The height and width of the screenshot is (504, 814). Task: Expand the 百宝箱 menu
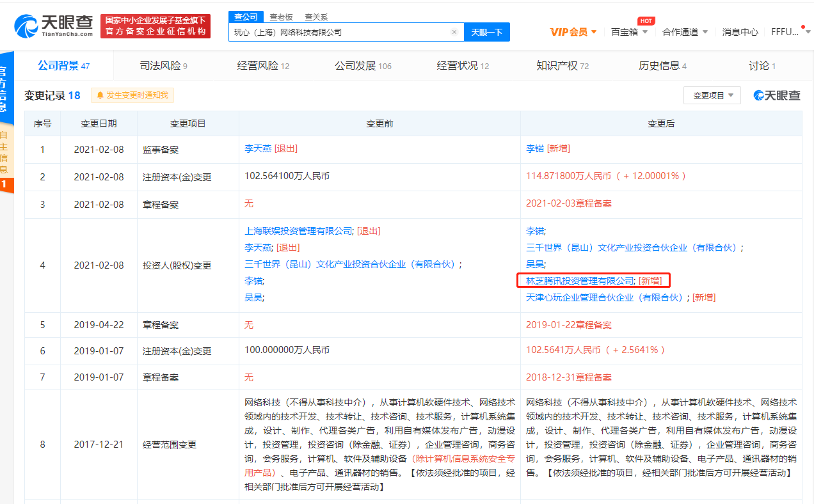pos(630,32)
